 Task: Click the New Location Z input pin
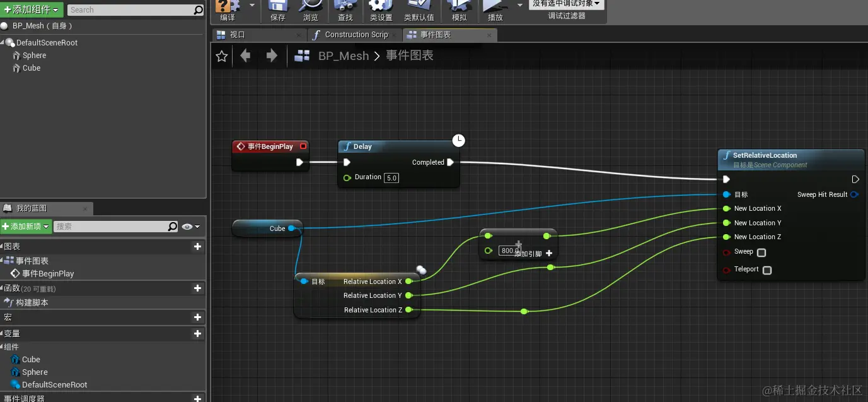(x=727, y=237)
